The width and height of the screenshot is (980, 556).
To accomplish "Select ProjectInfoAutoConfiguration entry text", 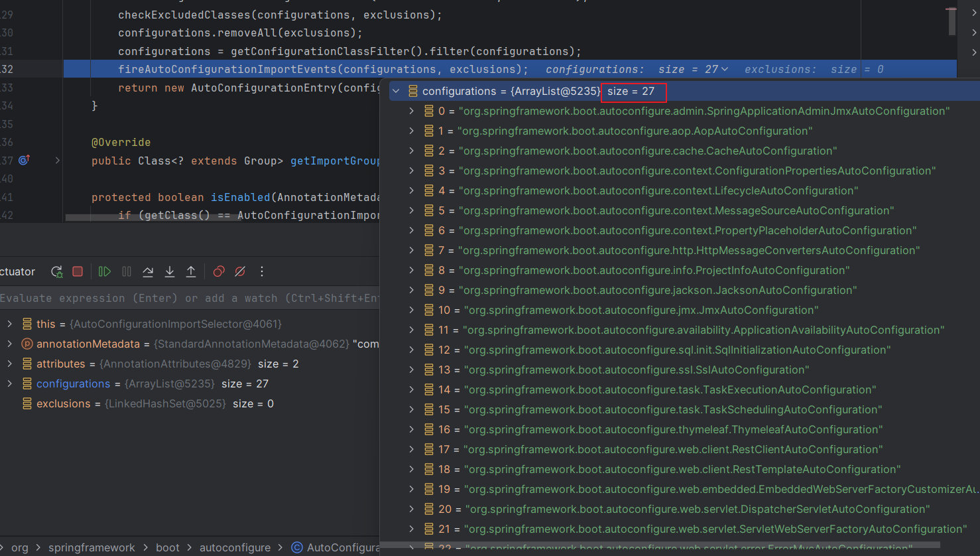I will (654, 270).
